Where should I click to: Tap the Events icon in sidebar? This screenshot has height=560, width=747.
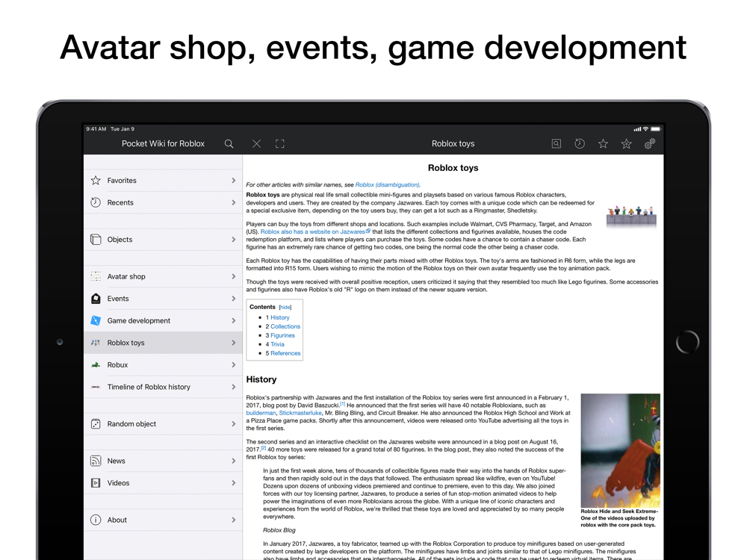[x=96, y=299]
